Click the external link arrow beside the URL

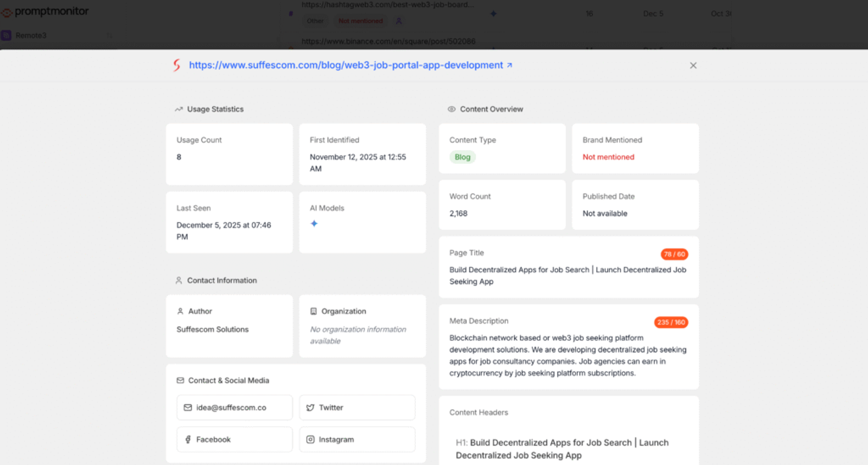tap(509, 65)
